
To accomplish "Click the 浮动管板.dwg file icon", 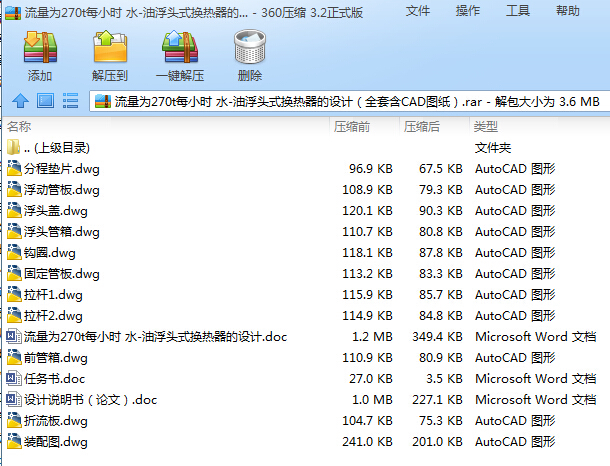I will point(14,189).
